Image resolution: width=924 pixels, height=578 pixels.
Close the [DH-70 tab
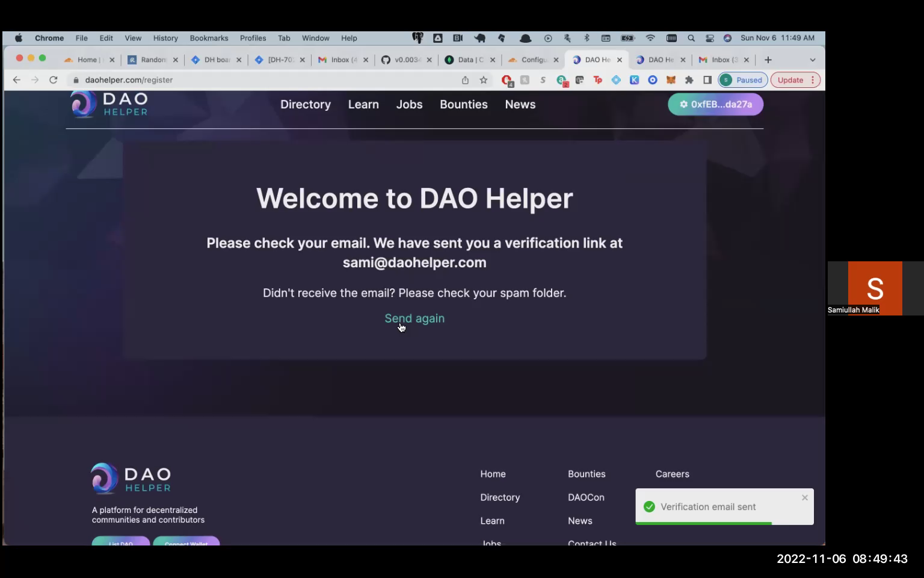point(303,60)
